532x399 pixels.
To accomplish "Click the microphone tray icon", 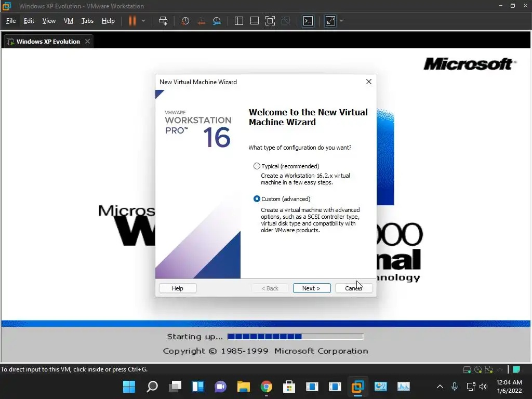I will (455, 387).
